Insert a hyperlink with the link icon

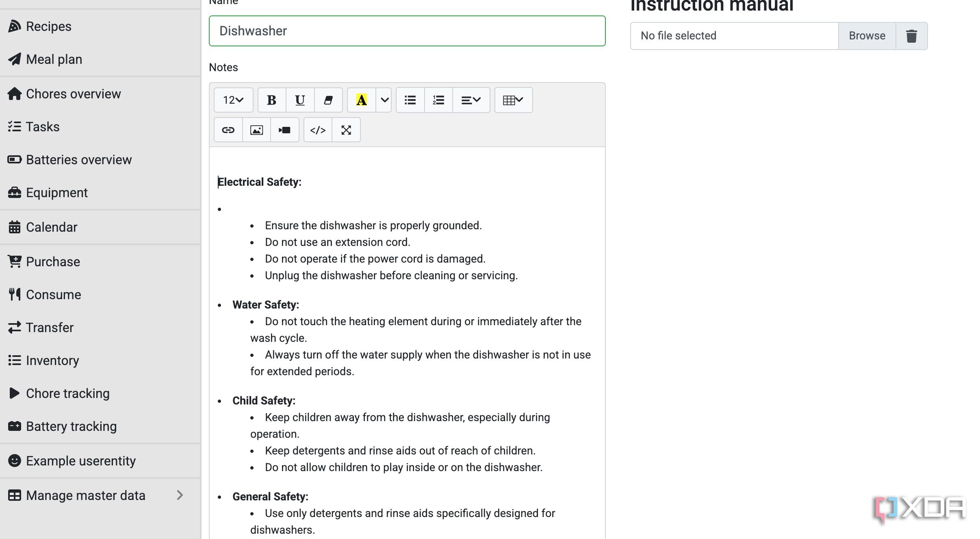pos(228,130)
